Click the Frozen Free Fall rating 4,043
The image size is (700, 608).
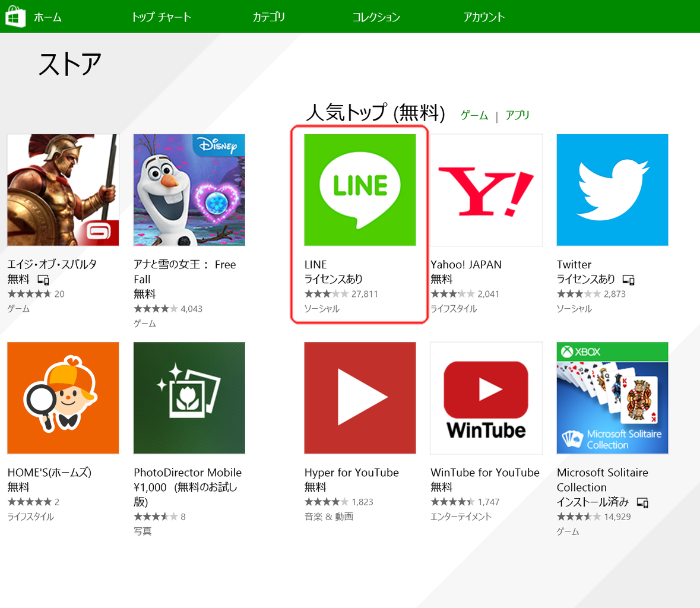(168, 309)
